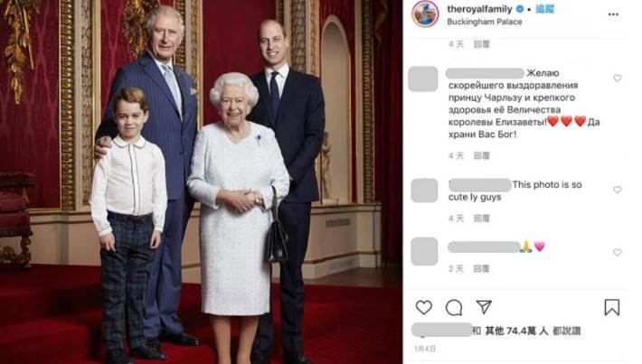Reply to the Russian comment

click(481, 156)
